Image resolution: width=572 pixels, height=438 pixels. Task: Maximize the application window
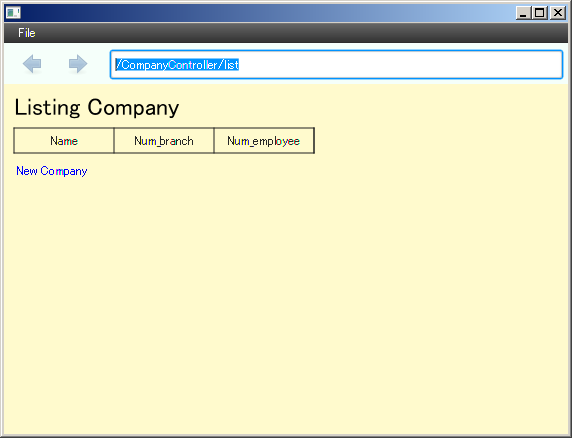(x=540, y=13)
